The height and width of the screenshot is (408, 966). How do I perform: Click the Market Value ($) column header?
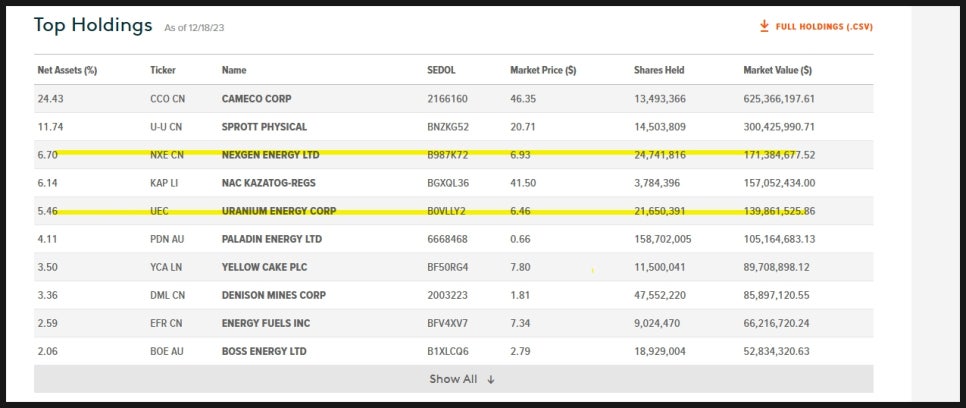(x=777, y=70)
